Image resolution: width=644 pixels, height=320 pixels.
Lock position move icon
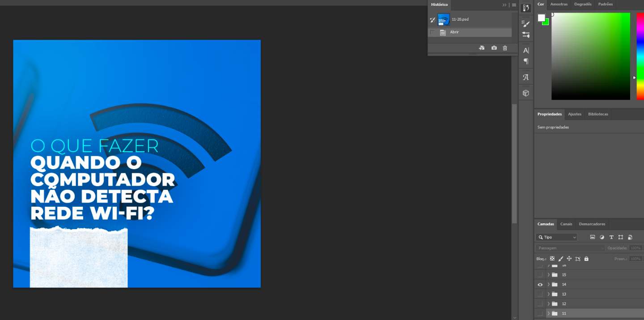coord(569,259)
